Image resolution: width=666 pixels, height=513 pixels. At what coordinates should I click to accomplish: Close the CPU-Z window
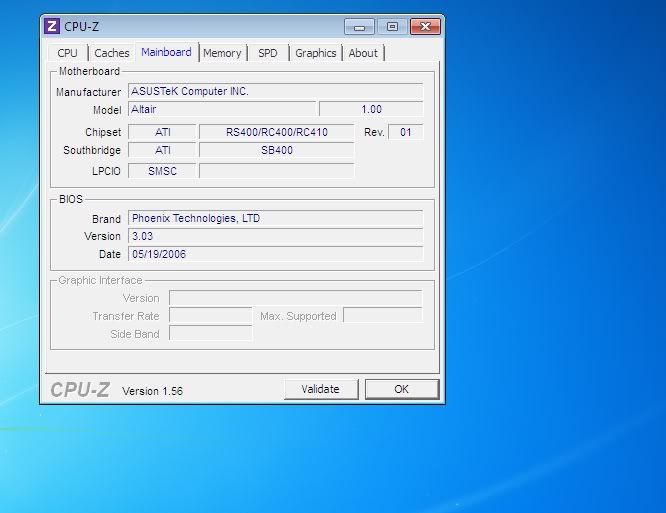coord(425,27)
